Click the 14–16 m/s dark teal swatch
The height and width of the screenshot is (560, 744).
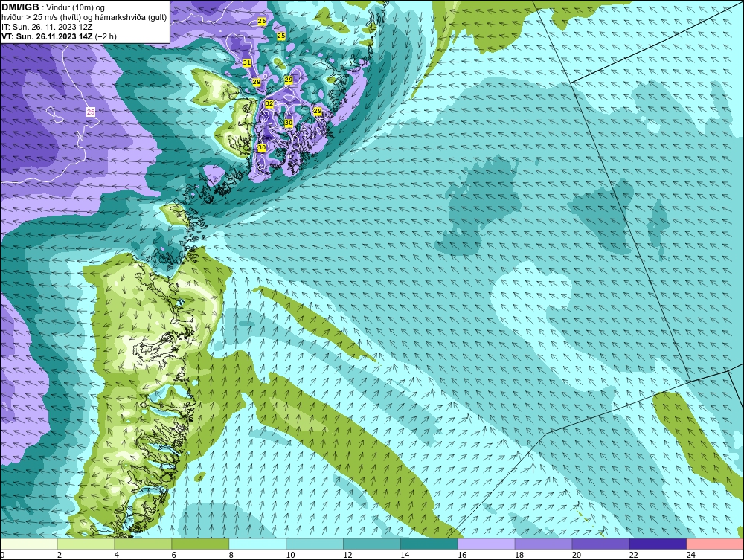click(x=429, y=544)
